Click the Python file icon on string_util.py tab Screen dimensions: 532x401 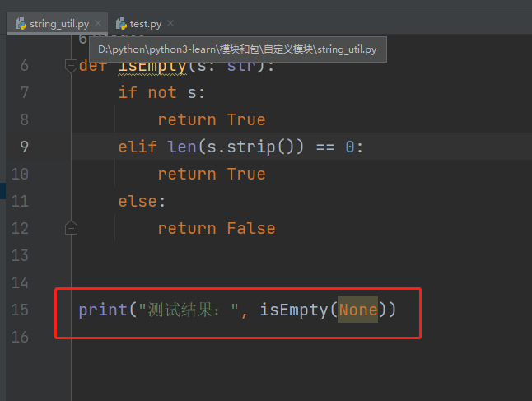(x=21, y=24)
